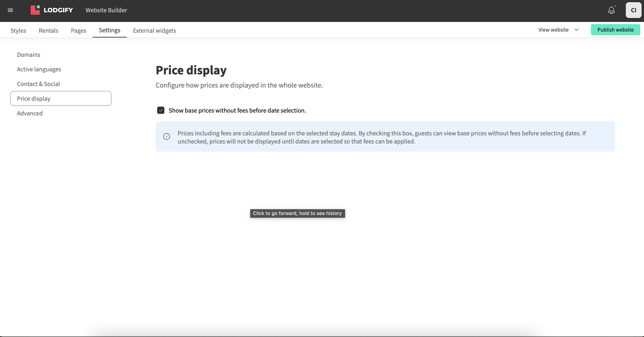Select the Settings tab
644x337 pixels.
pos(110,30)
